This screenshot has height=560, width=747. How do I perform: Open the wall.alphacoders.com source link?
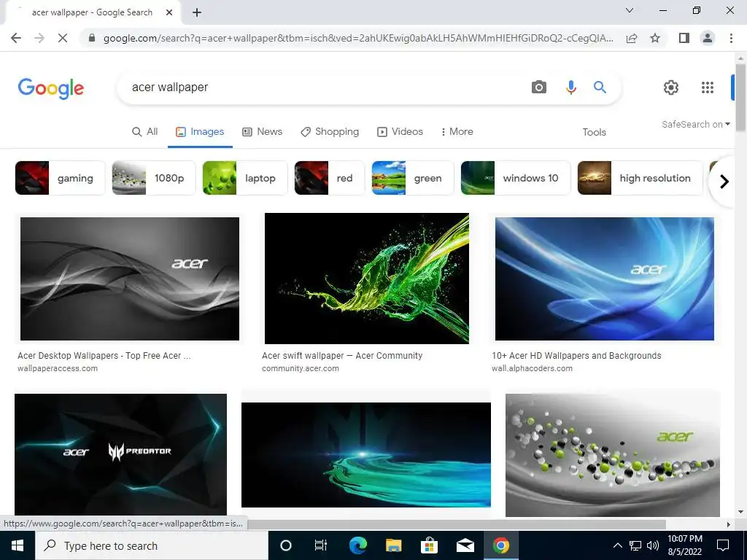pos(532,368)
